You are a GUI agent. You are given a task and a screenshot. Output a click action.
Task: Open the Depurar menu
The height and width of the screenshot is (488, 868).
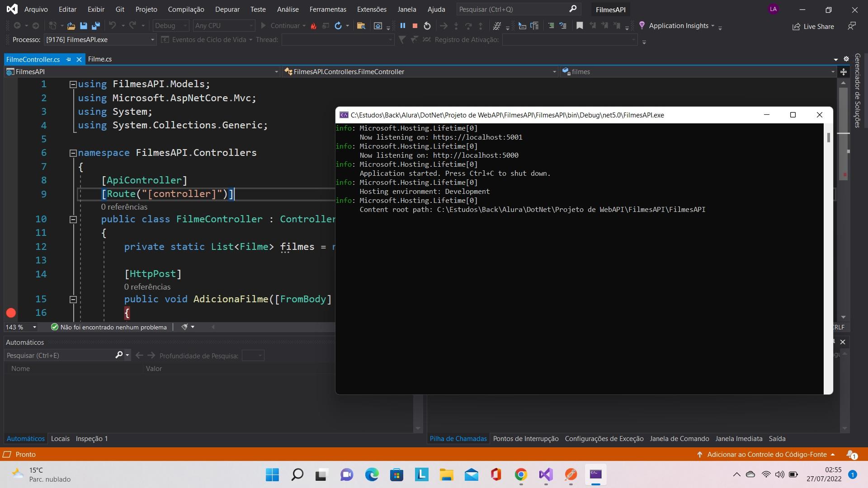pos(227,9)
